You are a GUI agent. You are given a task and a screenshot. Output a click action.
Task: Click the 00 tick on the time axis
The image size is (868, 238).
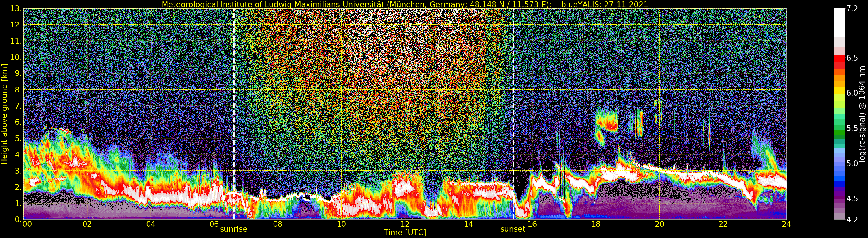tap(27, 224)
